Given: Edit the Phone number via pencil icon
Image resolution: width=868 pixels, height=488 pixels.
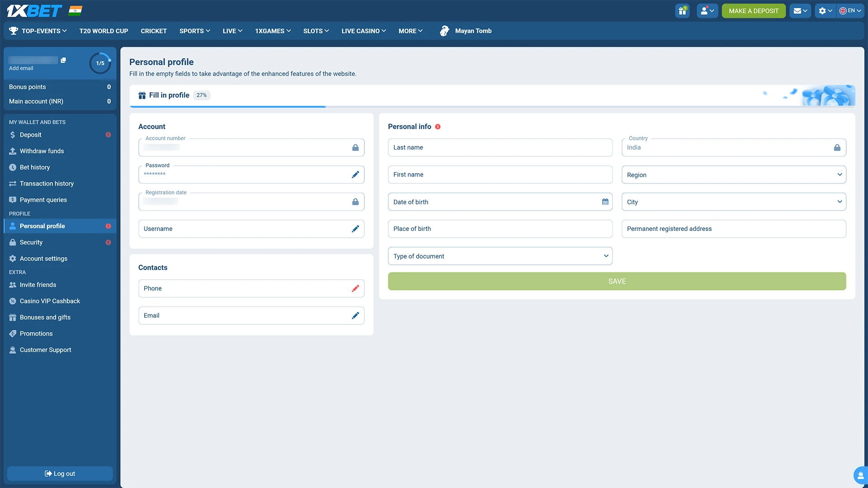Looking at the screenshot, I should pos(355,288).
